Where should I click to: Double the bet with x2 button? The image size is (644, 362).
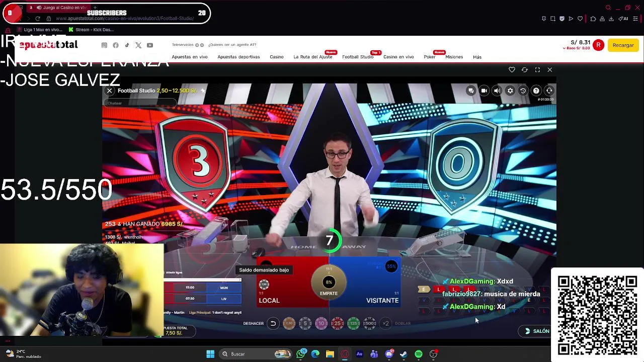(386, 323)
